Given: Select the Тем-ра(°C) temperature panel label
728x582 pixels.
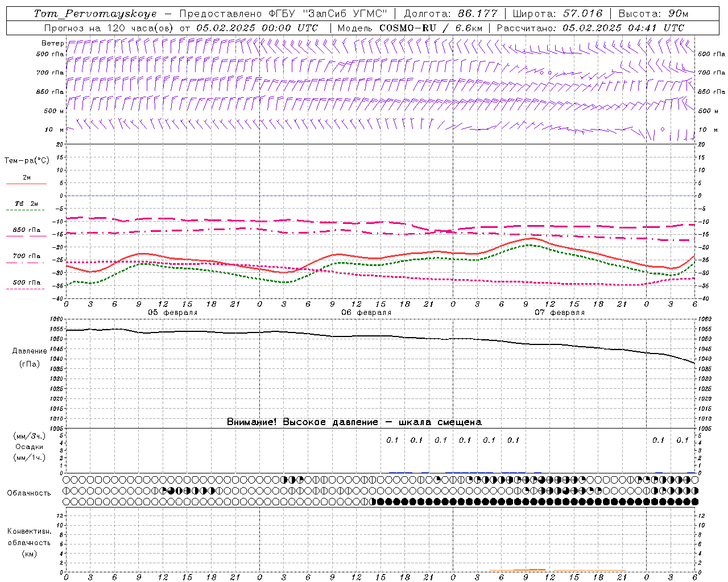Looking at the screenshot, I should (27, 161).
